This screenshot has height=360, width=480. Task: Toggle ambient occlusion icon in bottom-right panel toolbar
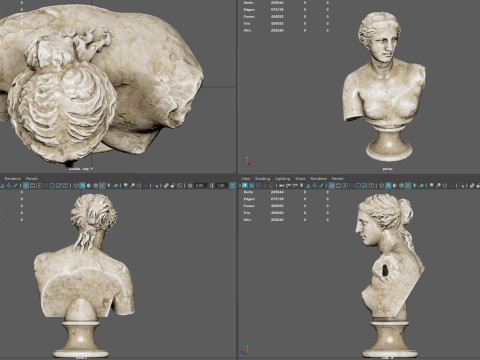point(432,185)
